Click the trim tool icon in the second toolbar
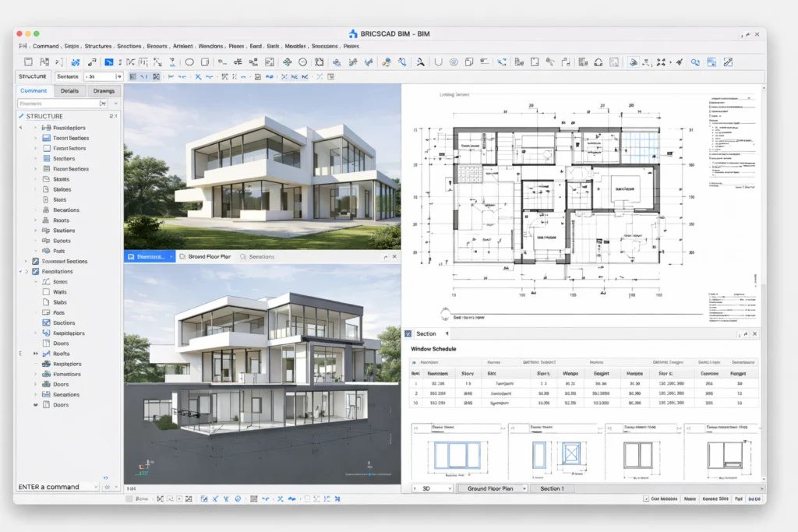Screen dimensions: 798x532 coord(197,76)
